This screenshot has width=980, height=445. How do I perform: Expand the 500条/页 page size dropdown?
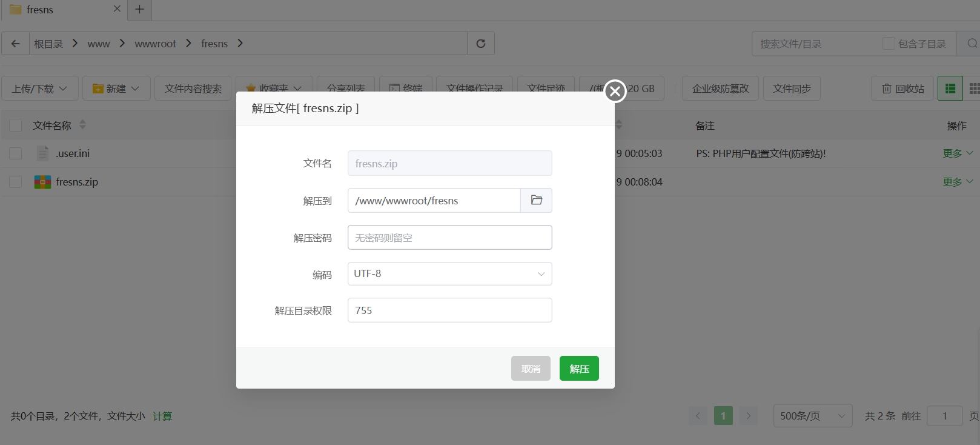812,416
